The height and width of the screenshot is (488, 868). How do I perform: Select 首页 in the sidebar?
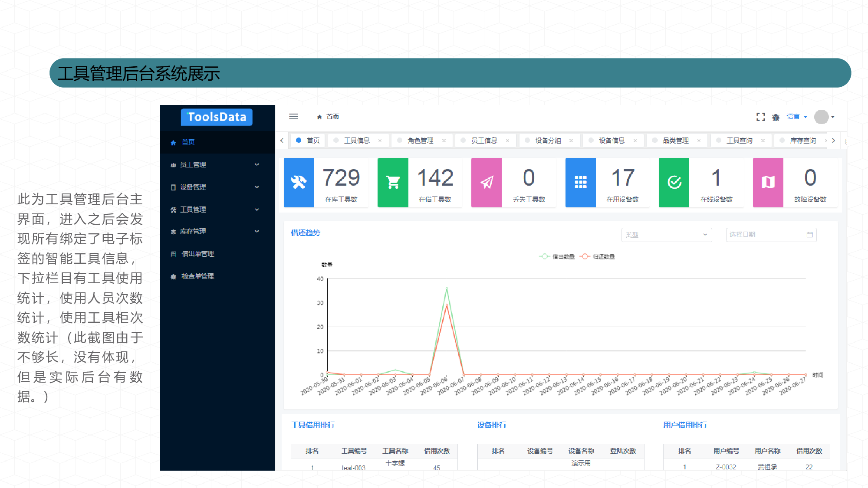(x=217, y=142)
